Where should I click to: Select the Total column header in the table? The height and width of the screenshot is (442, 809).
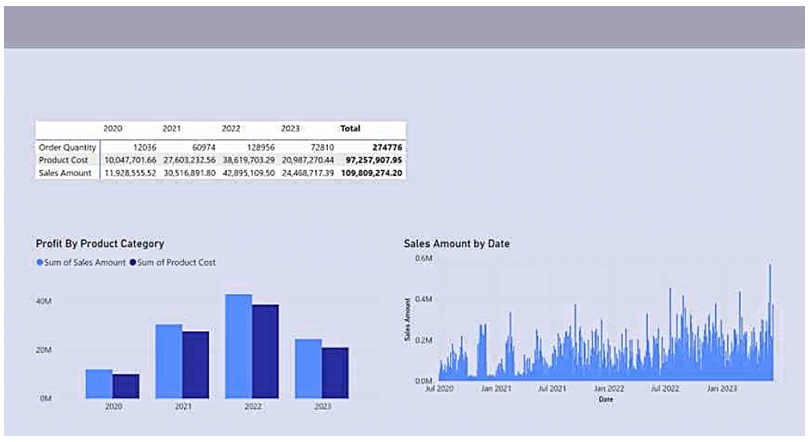point(350,129)
